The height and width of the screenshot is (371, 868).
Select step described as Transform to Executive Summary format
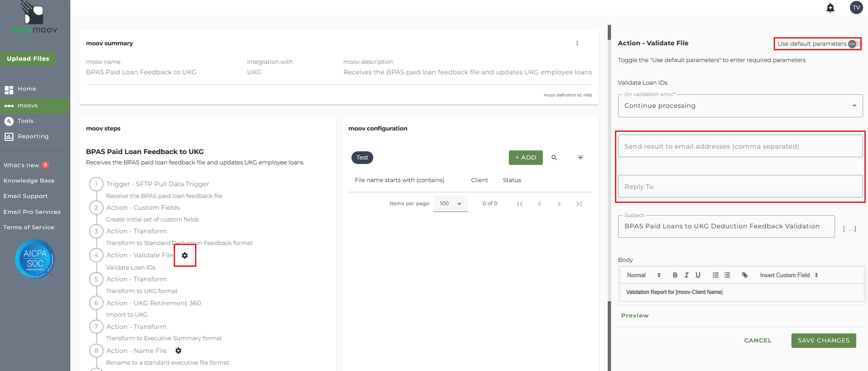164,338
